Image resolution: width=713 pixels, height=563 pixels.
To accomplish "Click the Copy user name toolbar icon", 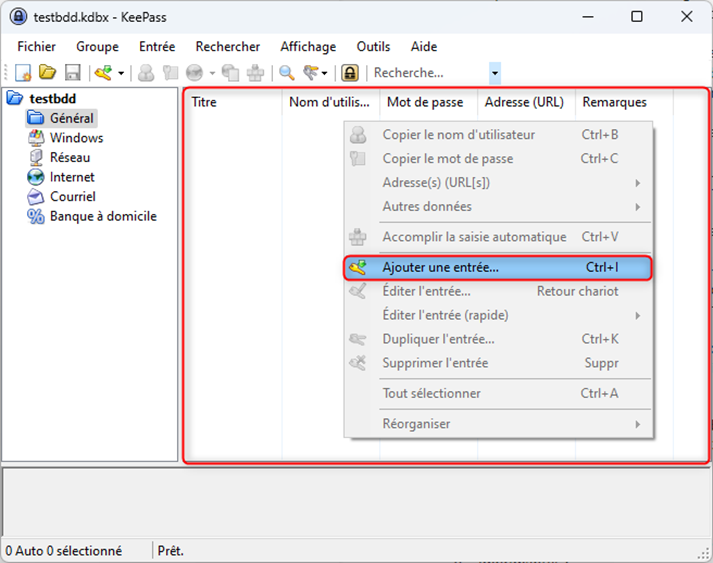I will [146, 73].
